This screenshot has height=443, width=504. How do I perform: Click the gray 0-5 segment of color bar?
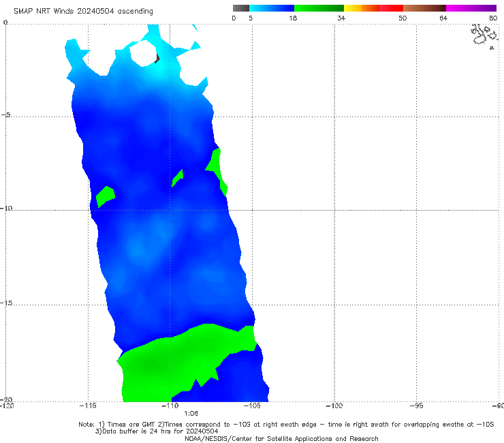(241, 8)
